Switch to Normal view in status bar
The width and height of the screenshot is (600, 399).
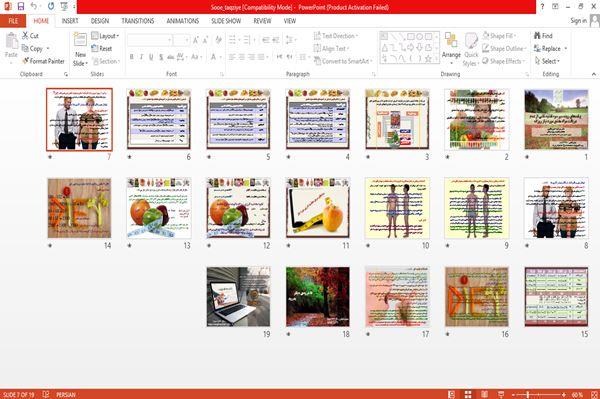click(x=452, y=394)
